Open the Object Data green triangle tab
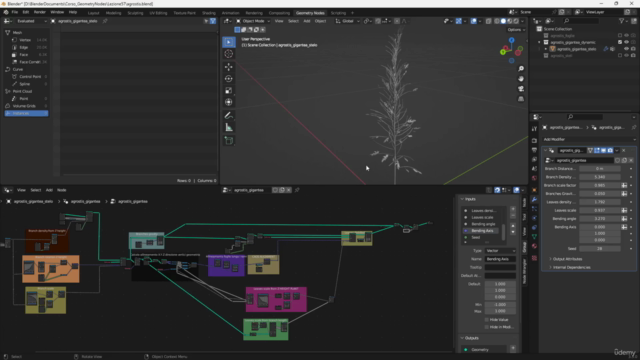Image resolution: width=640 pixels, height=360 pixels. tap(534, 237)
